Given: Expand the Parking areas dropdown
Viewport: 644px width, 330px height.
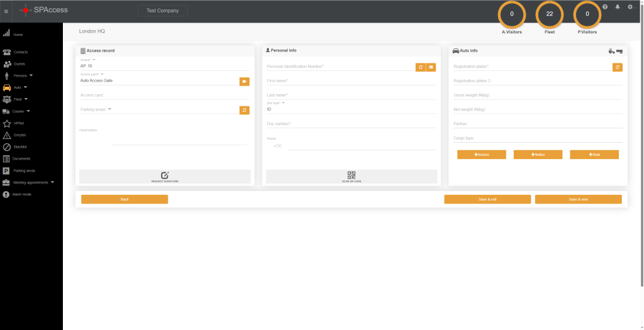Looking at the screenshot, I should [109, 109].
